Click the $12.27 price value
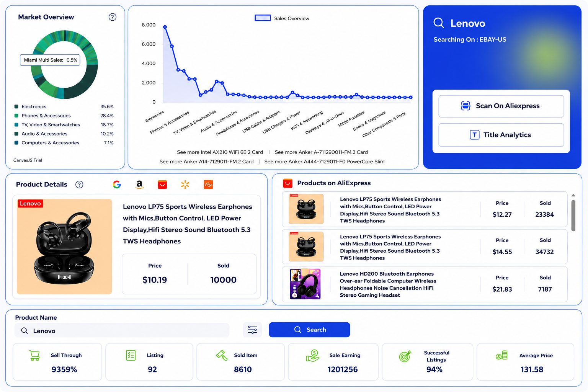This screenshot has height=392, width=588. 502,215
